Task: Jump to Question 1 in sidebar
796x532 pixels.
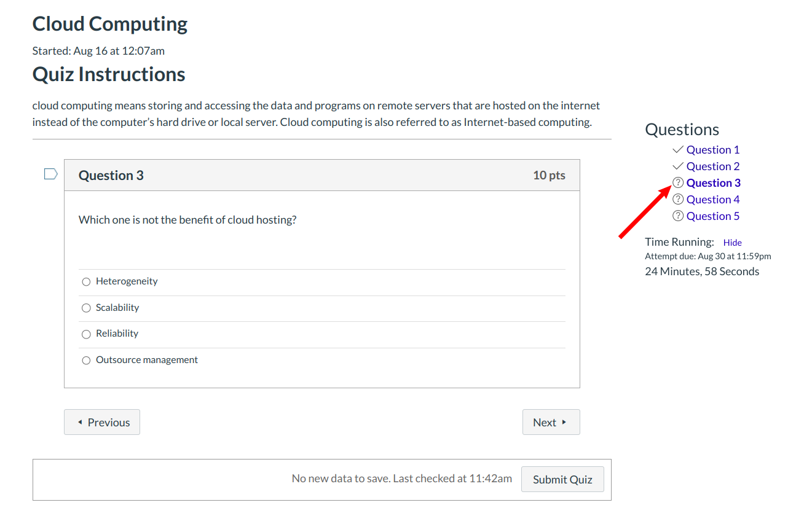Action: tap(713, 150)
